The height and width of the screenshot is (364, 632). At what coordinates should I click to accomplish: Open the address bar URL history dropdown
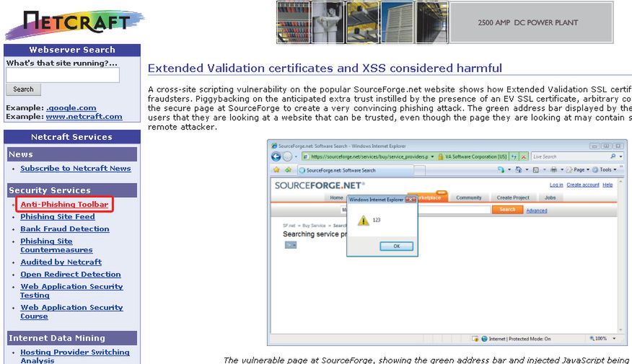[432, 156]
